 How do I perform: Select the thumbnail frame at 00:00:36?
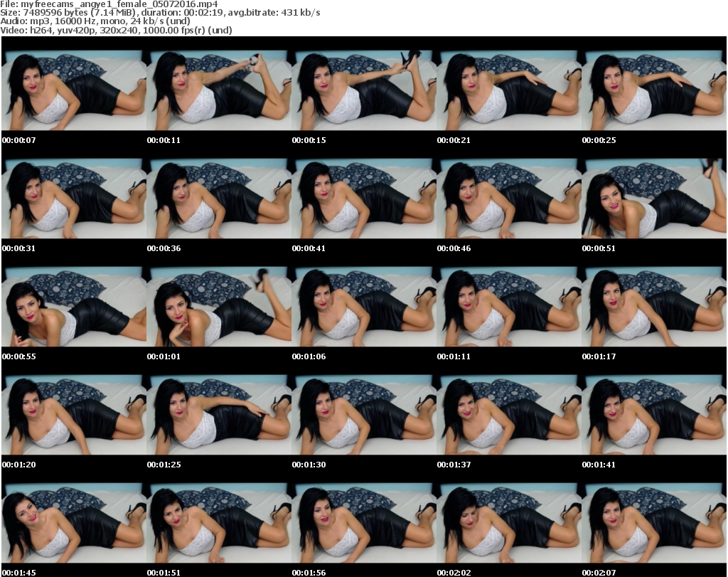click(219, 198)
